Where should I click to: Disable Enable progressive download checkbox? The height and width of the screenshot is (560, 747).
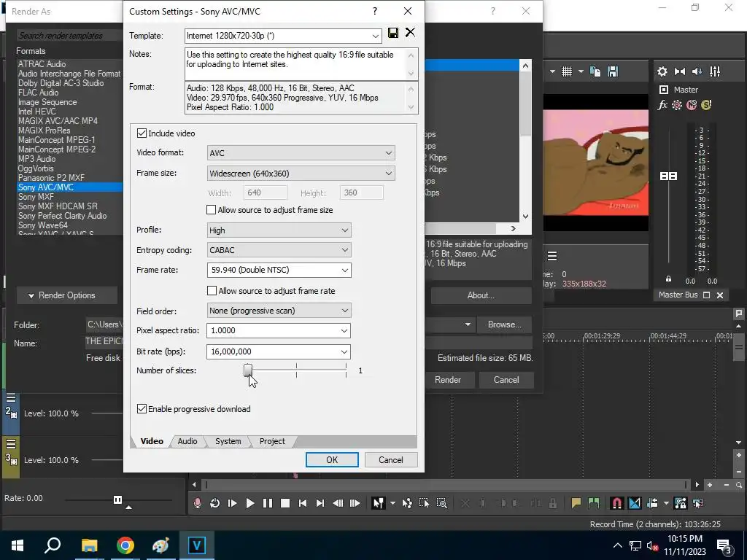[x=142, y=408]
